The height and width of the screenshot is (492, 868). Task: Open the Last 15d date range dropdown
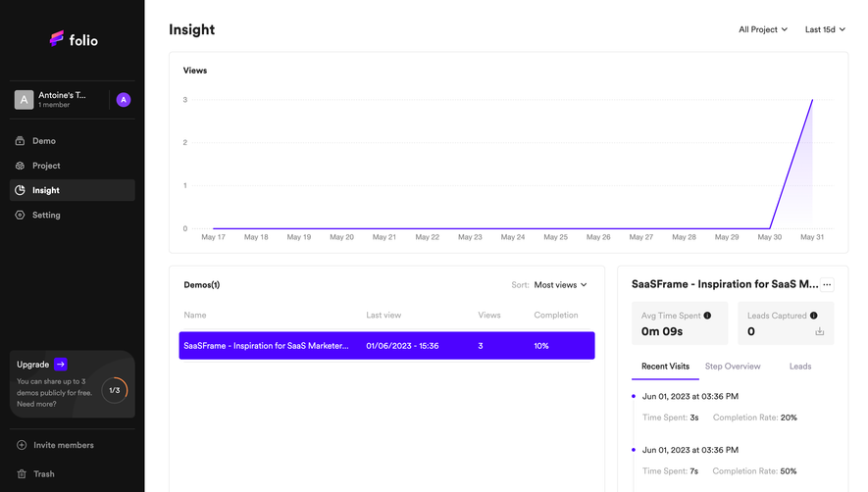pos(825,29)
